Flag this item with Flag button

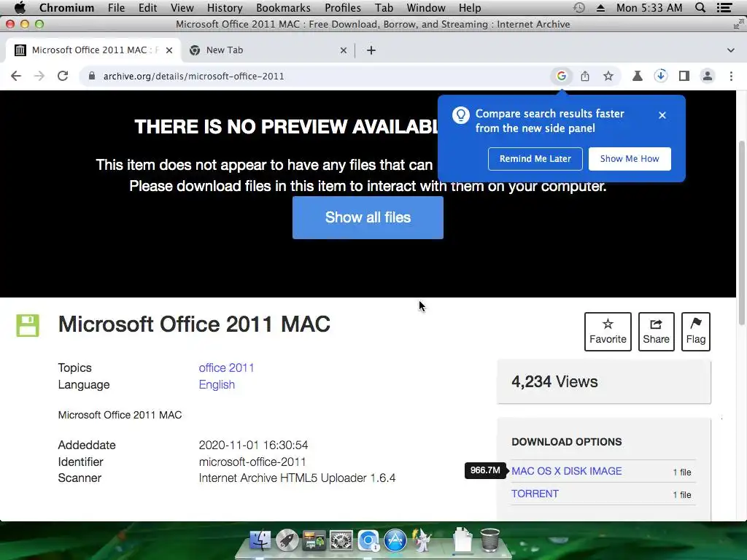695,332
